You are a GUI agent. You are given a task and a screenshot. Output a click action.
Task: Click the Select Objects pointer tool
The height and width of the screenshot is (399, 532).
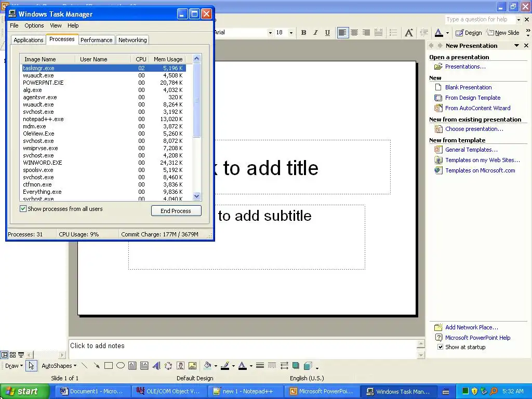tap(31, 366)
